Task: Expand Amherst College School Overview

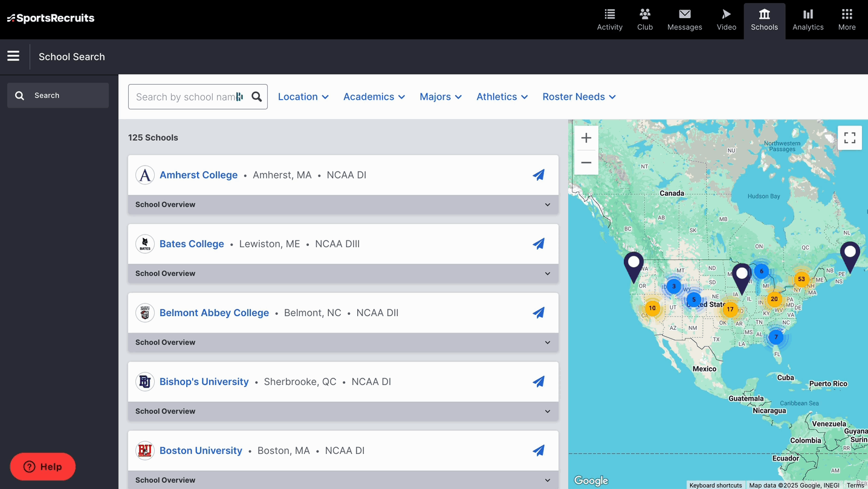Action: tap(343, 204)
